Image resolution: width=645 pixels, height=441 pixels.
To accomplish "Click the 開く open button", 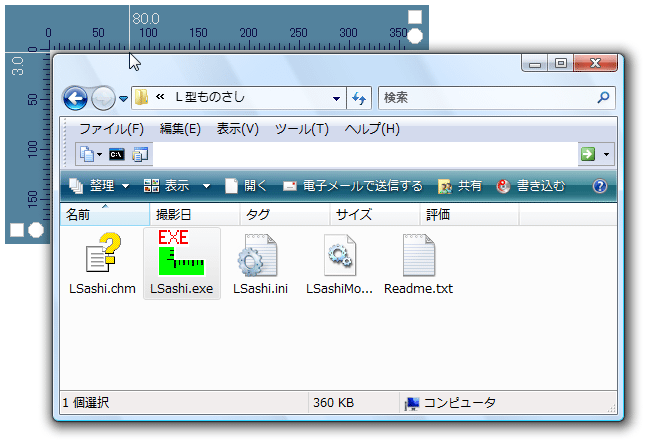I will (x=246, y=186).
